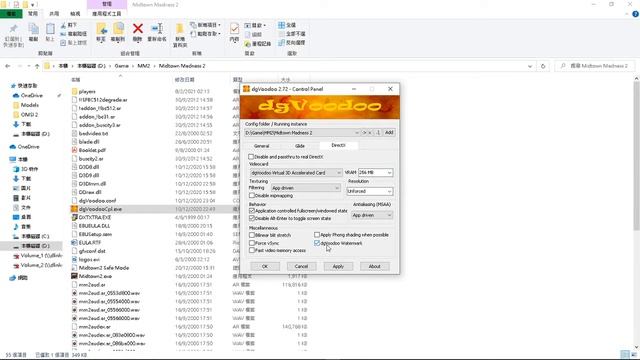Click the Up one level arrow

(x=37, y=66)
